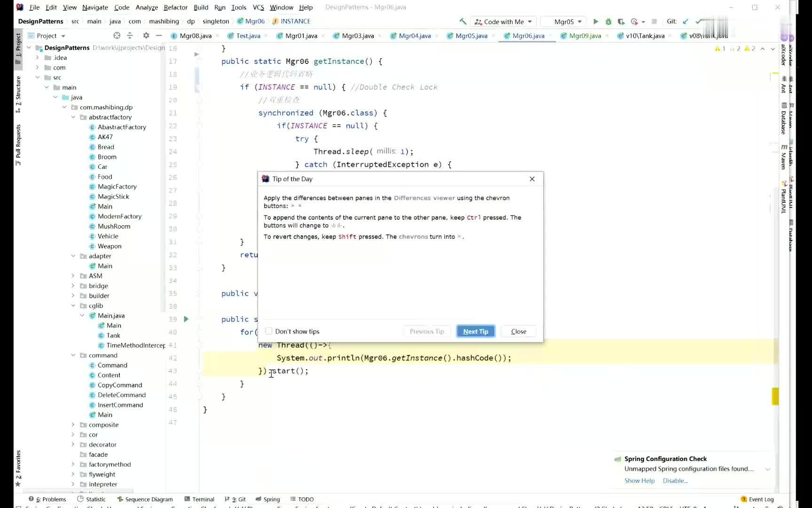
Task: Open the File menu
Action: [34, 8]
